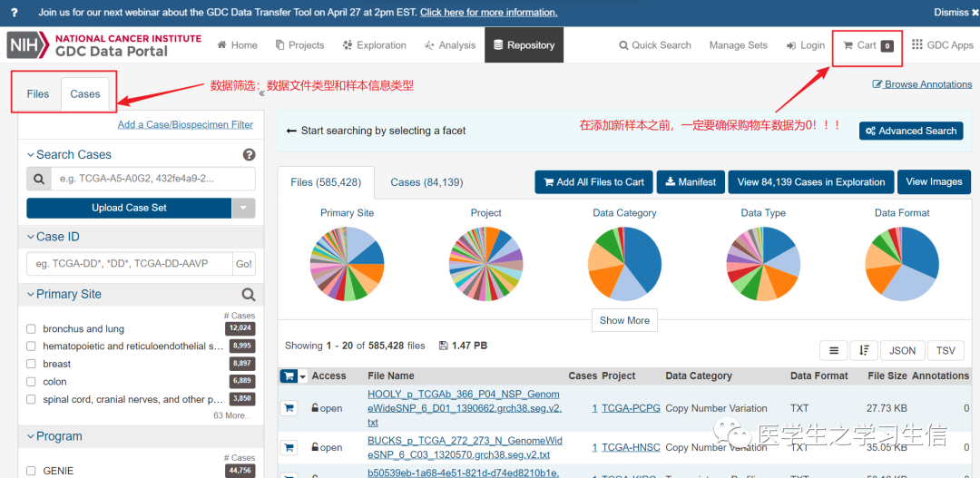
Task: Click the Primary Site pie chart
Action: tap(347, 264)
